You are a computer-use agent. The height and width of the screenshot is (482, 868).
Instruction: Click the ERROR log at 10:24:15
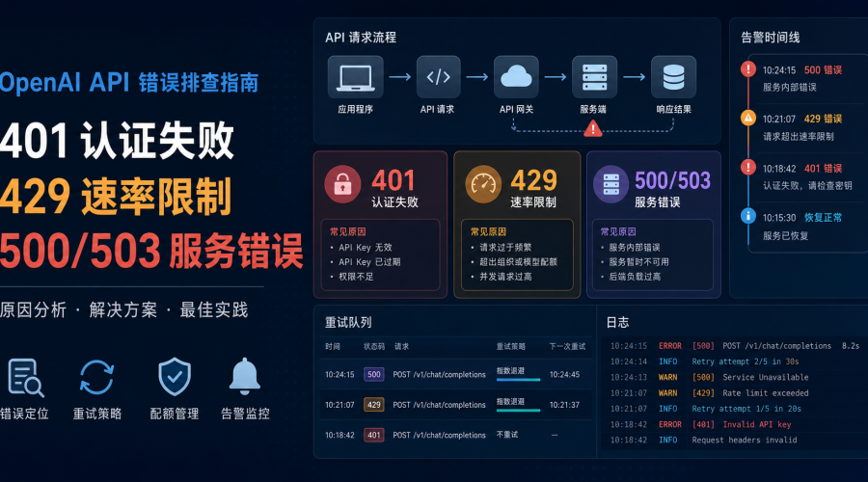pyautogui.click(x=735, y=346)
